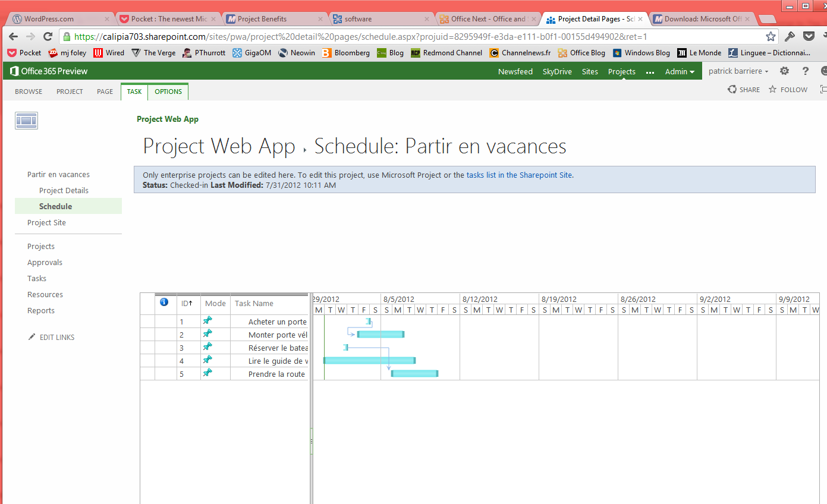Open the PROJECT ribbon tab
This screenshot has height=504, width=827.
(x=70, y=92)
